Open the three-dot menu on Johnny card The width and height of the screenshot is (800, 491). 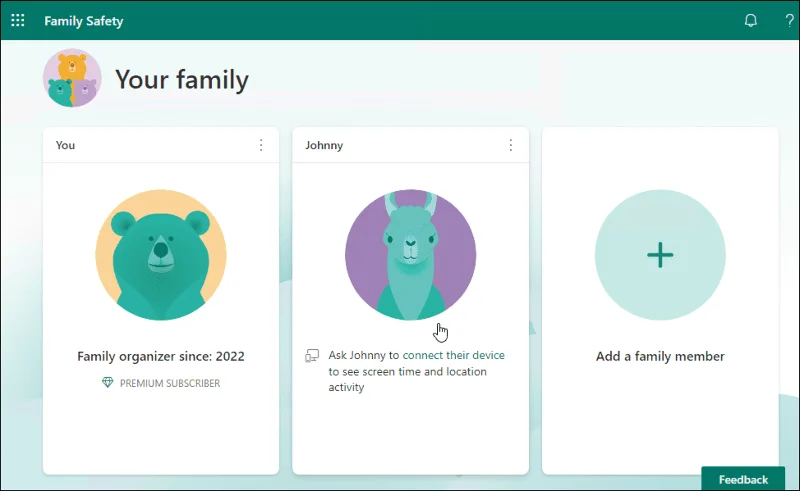tap(511, 145)
